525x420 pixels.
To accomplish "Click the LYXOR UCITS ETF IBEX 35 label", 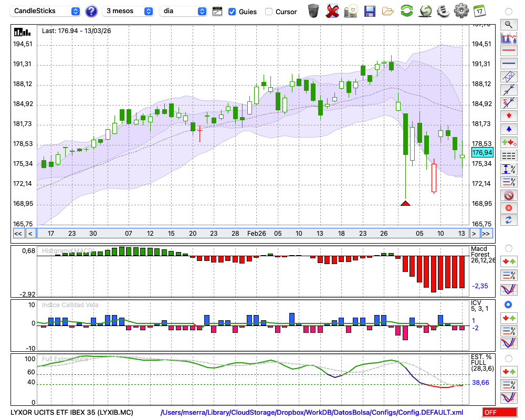I will pyautogui.click(x=71, y=412).
